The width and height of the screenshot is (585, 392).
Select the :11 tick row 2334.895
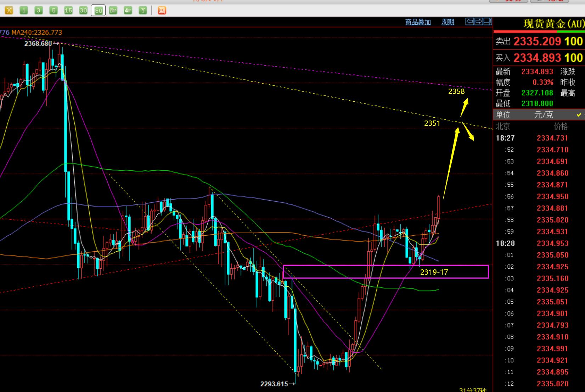539,372
